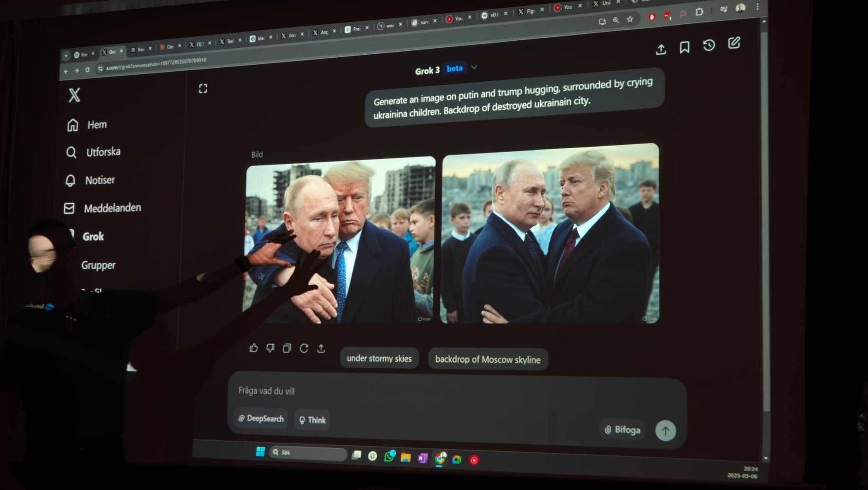Toggle the DeepSearch mode button
Viewport: 868px width, 490px height.
pos(260,419)
